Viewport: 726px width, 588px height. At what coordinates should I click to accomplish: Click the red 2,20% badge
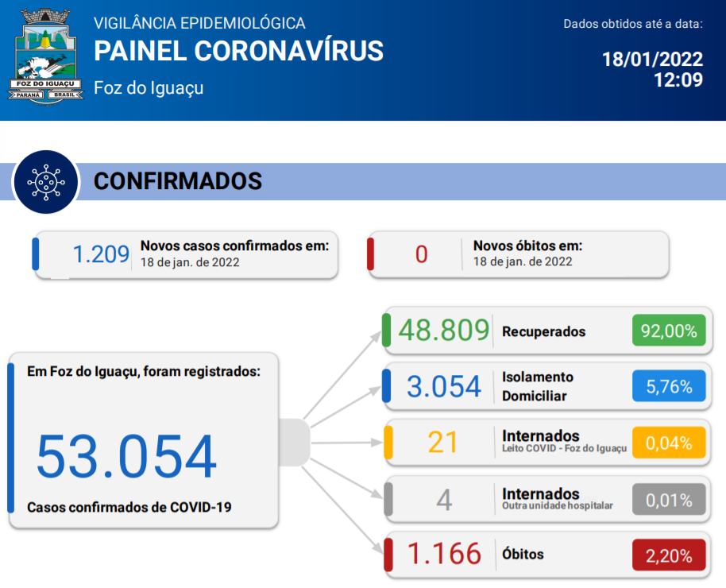[x=669, y=555]
